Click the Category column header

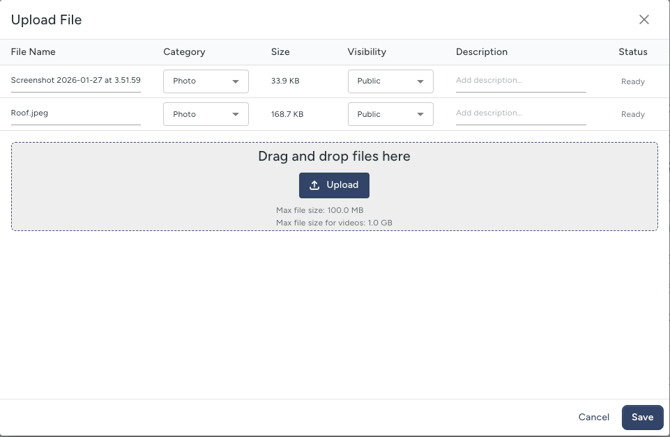(x=184, y=52)
